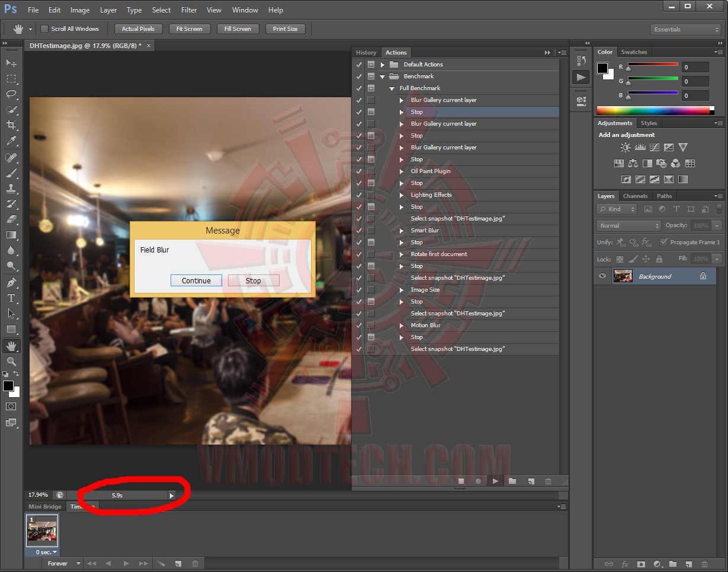
Task: Hide the Background layer eye icon
Action: coord(602,276)
